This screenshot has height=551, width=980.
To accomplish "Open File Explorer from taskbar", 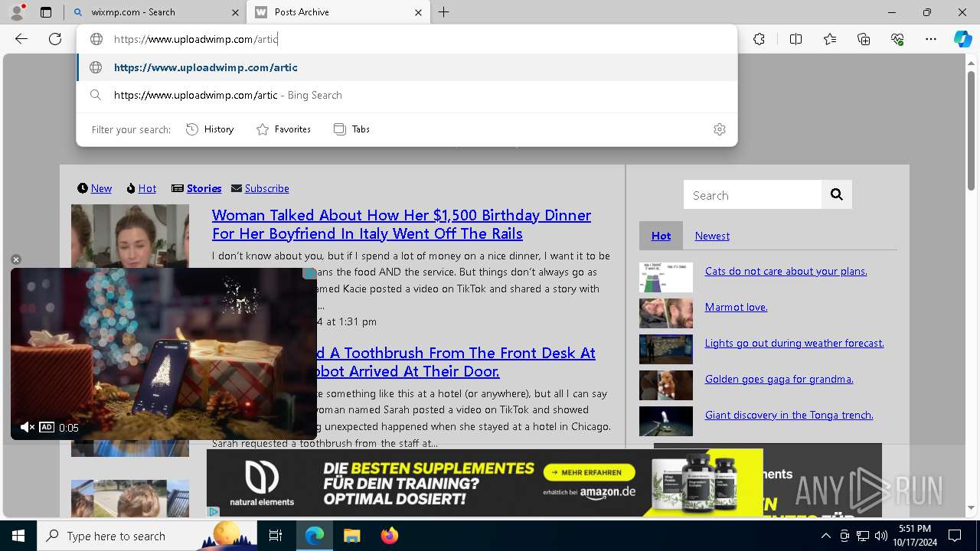I will tap(351, 536).
